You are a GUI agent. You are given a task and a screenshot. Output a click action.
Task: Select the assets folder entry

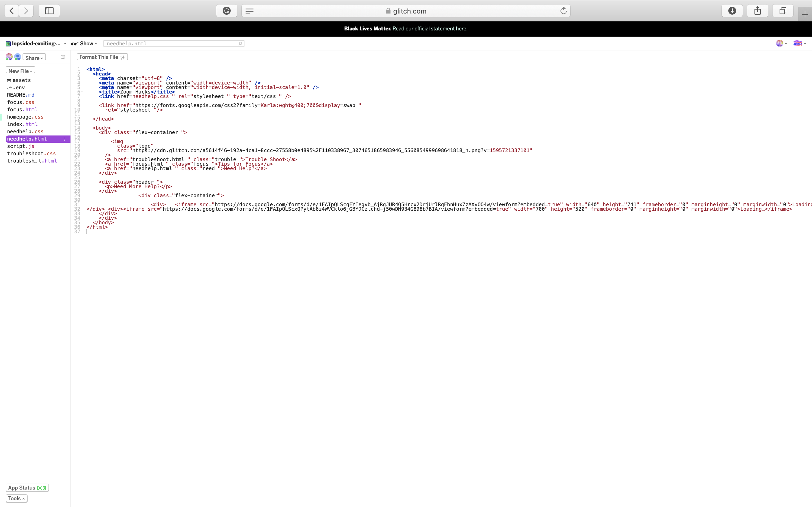[x=21, y=80]
